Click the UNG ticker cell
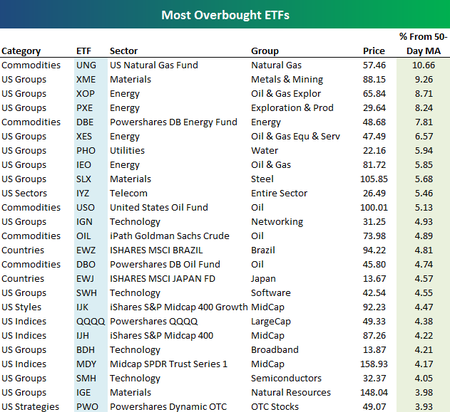450x412 pixels. tap(86, 65)
